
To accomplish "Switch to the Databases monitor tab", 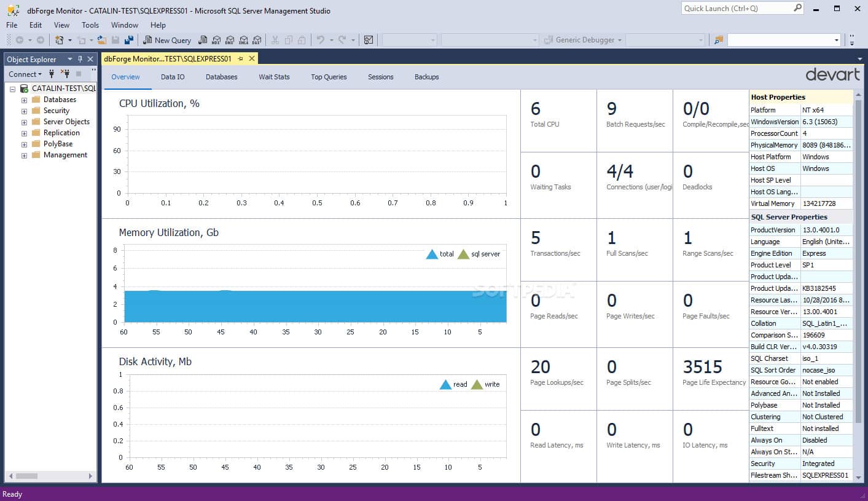I will [x=221, y=77].
